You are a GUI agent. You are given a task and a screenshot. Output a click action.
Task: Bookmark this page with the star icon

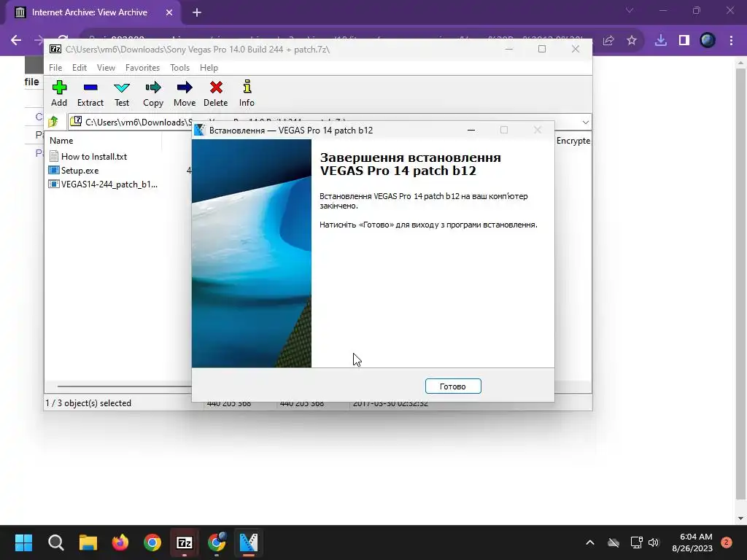pyautogui.click(x=632, y=41)
